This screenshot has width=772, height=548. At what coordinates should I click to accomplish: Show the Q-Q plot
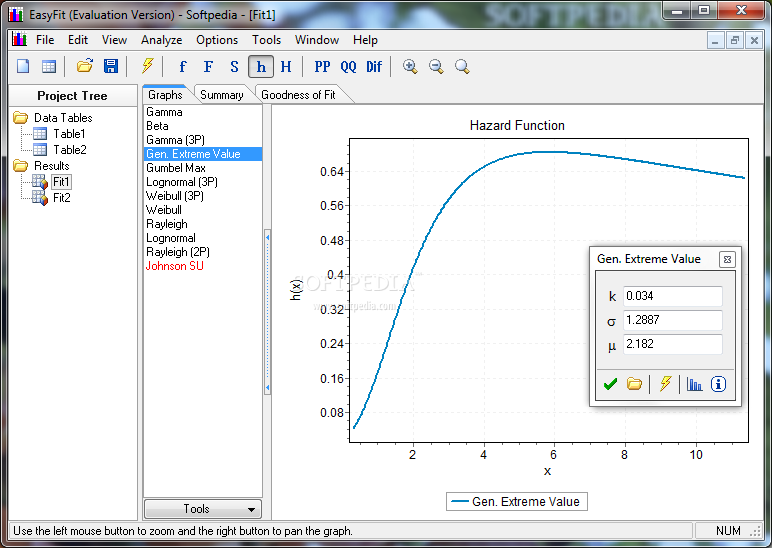[348, 66]
